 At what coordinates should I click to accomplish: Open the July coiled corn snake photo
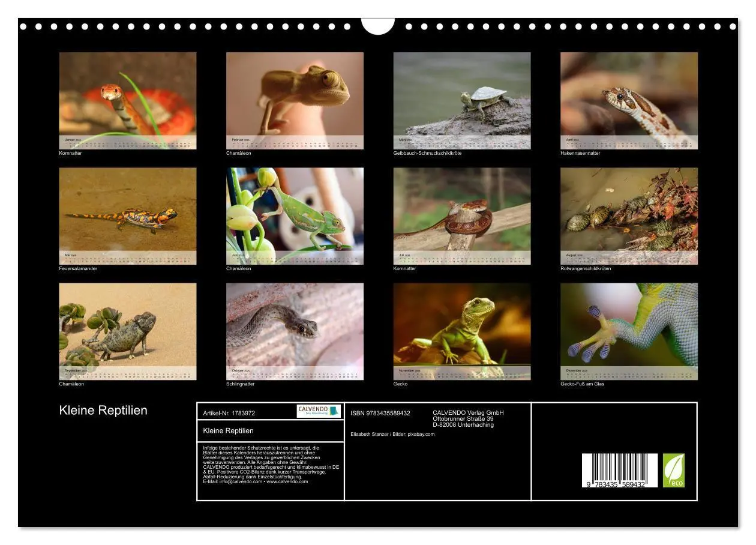pyautogui.click(x=462, y=216)
